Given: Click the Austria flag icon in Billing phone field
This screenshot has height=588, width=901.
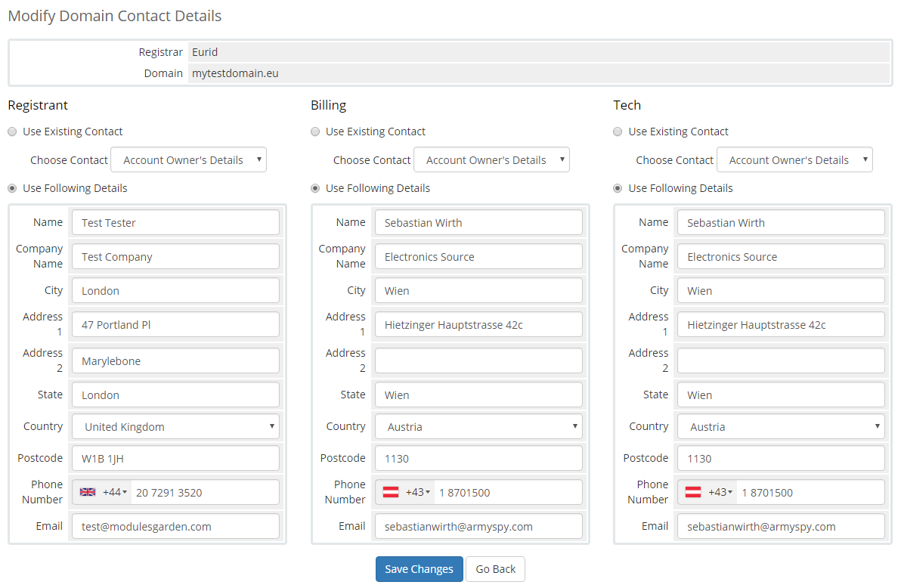Looking at the screenshot, I should (x=392, y=491).
